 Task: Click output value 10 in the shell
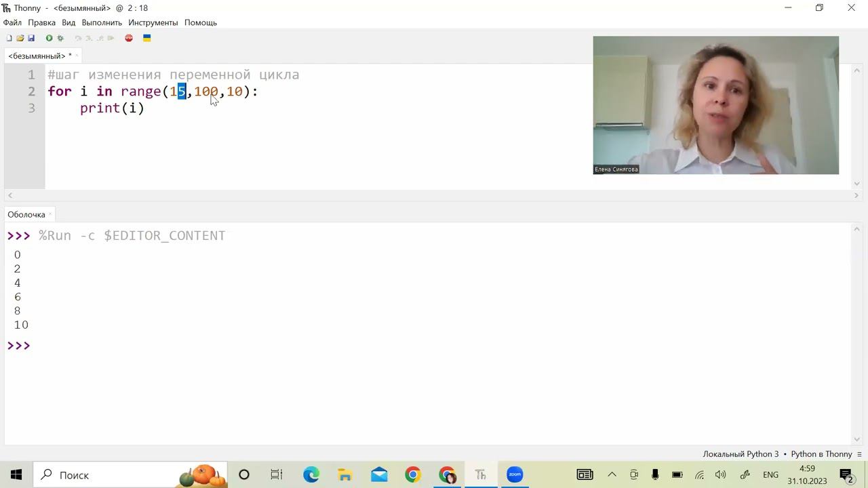pyautogui.click(x=21, y=325)
